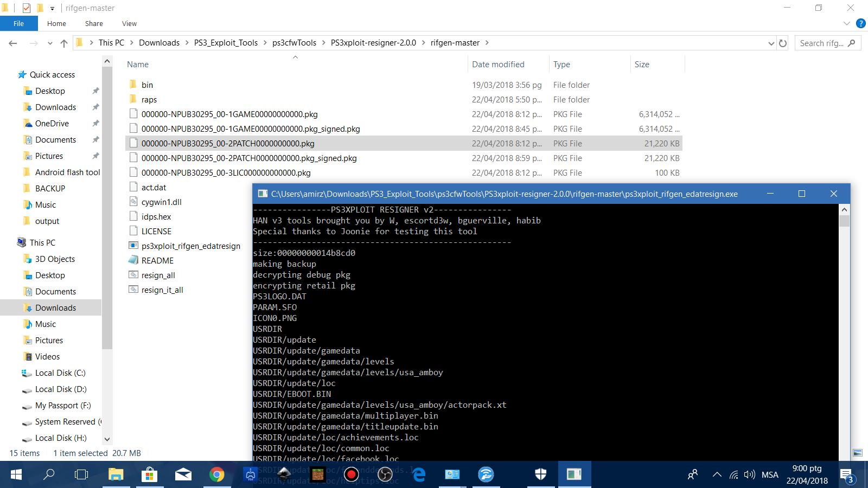Viewport: 868px width, 488px height.
Task: Expand chevron after This PC in address bar
Action: [132, 43]
